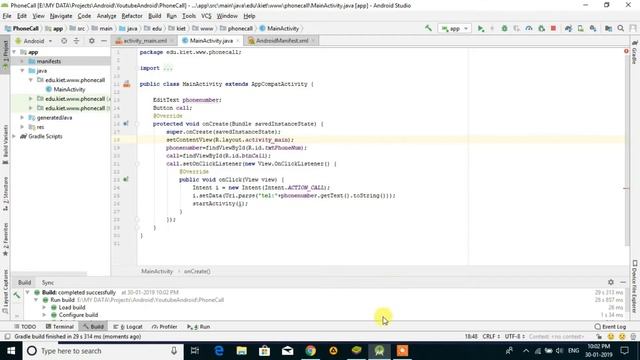Screen dimensions: 640x360
Task: Open the Gradle side panel
Action: click(x=635, y=52)
